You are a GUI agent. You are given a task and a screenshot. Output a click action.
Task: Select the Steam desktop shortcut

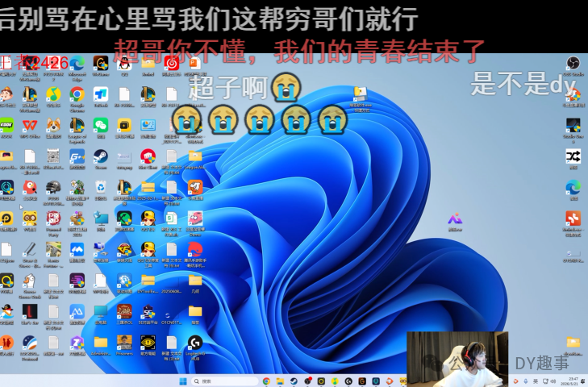pos(101,160)
